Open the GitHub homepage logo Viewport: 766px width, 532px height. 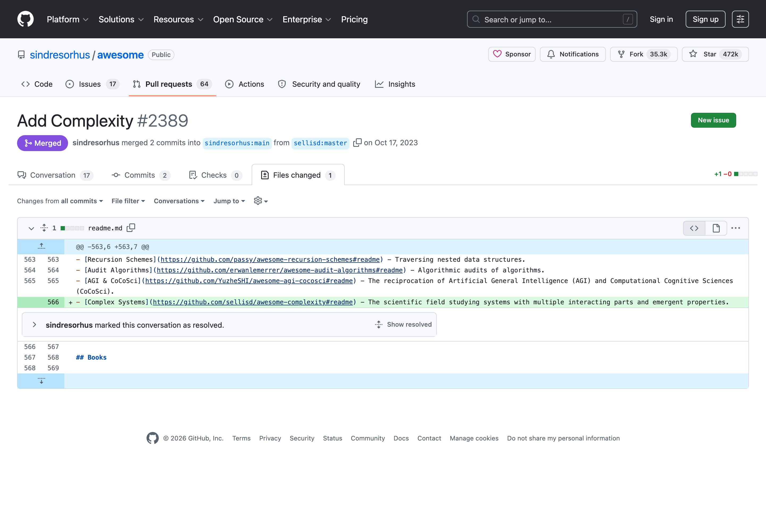[x=26, y=19]
